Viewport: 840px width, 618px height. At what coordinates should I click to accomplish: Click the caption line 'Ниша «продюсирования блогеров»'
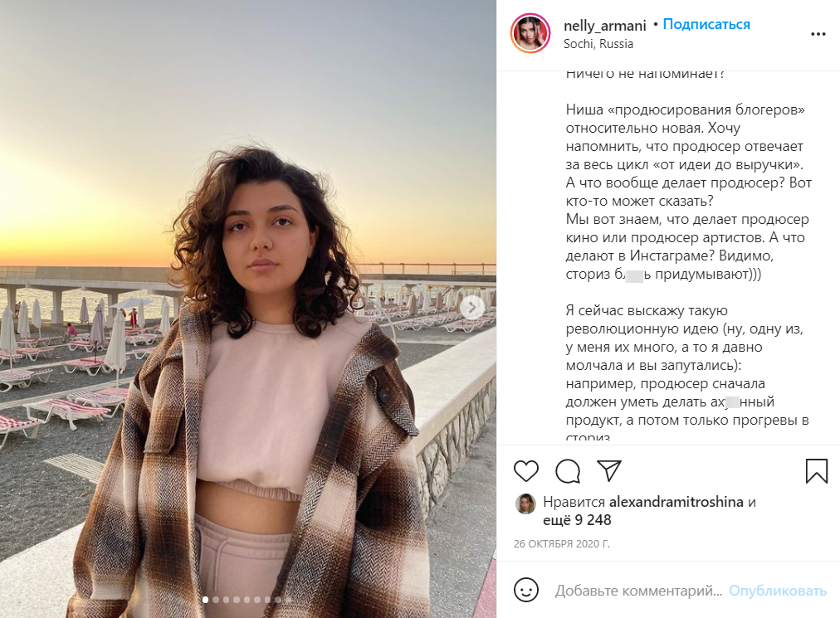point(686,109)
